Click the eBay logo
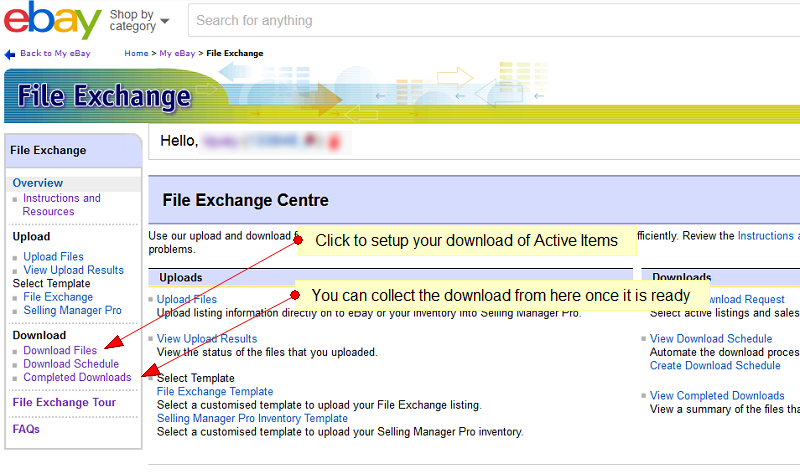Screen dimensions: 800x474 pos(52,20)
